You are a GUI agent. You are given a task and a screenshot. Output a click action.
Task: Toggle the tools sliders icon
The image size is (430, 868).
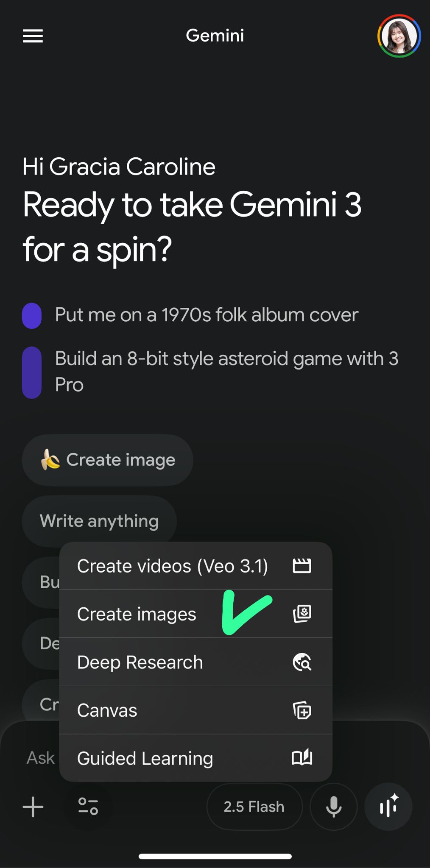tap(88, 806)
